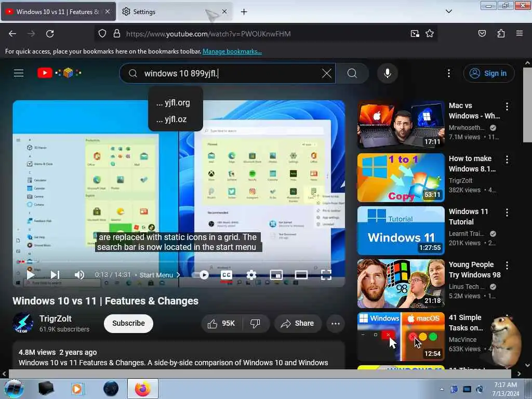The height and width of the screenshot is (399, 532).
Task: Save to Pocket icon
Action: (482, 34)
